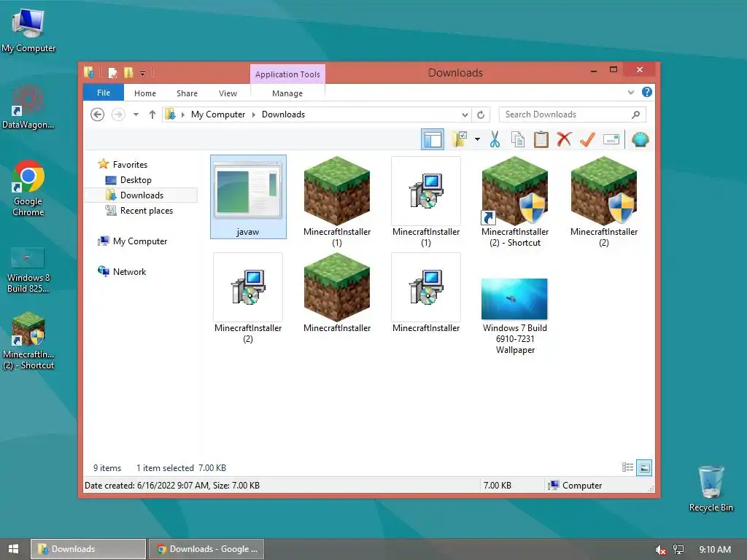Switch to details view in status bar

coord(627,467)
